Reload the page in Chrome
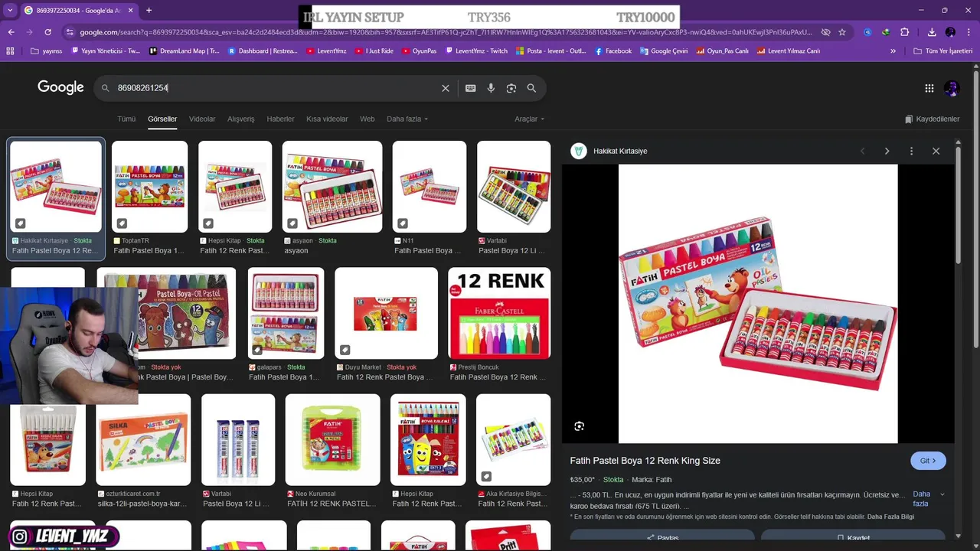Viewport: 980px width, 551px height. (x=47, y=32)
